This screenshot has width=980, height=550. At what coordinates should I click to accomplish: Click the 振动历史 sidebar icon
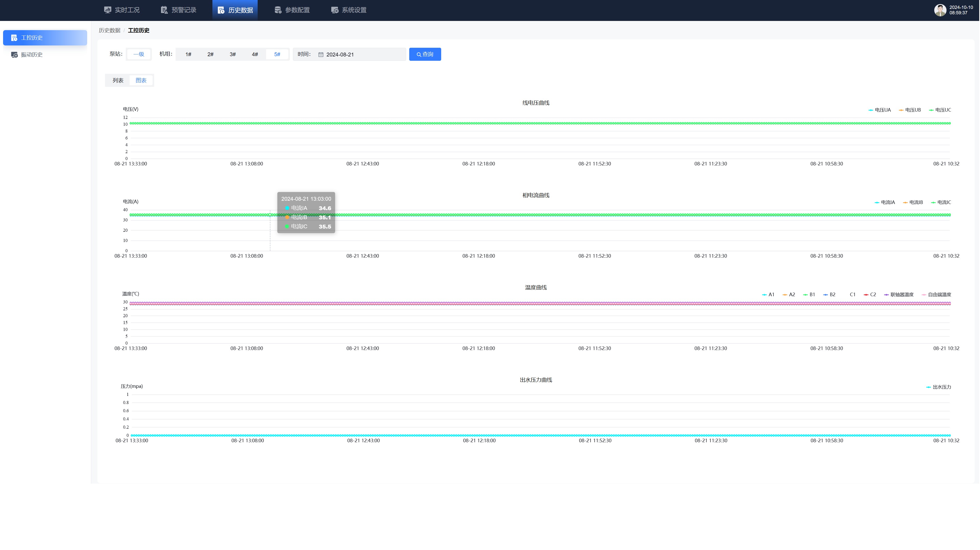coord(15,55)
